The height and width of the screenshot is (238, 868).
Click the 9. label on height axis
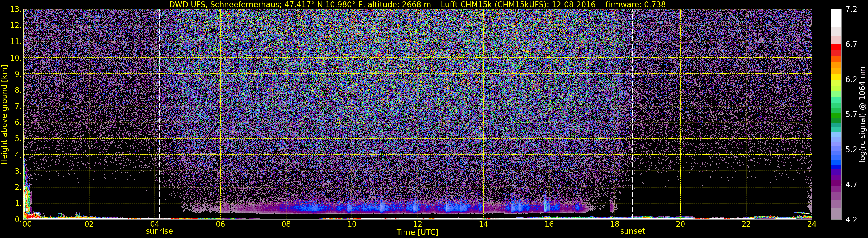18,74
